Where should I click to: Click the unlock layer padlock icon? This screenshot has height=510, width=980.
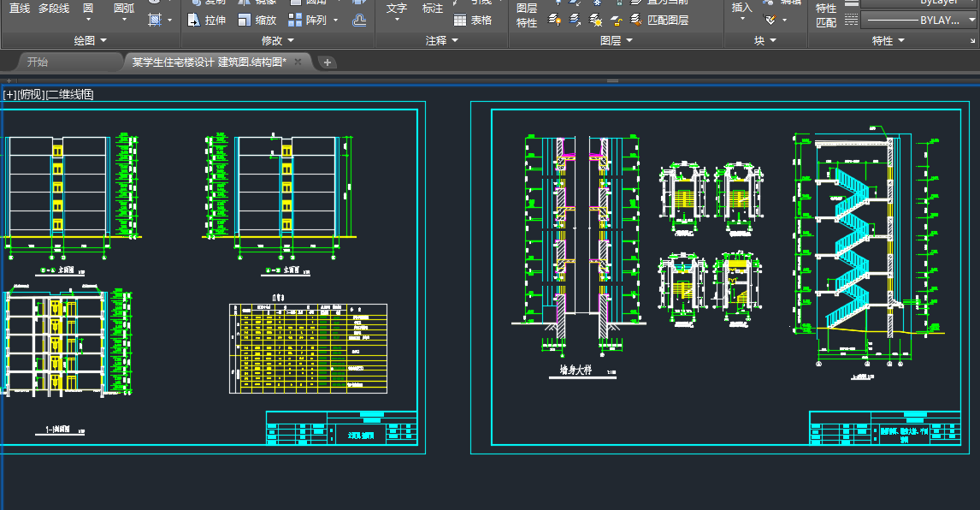coord(618,19)
